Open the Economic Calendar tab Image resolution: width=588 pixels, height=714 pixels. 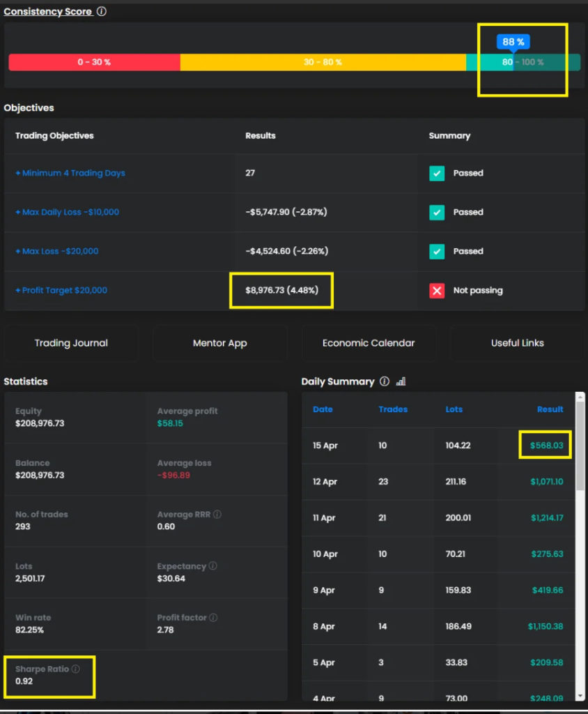pyautogui.click(x=369, y=343)
